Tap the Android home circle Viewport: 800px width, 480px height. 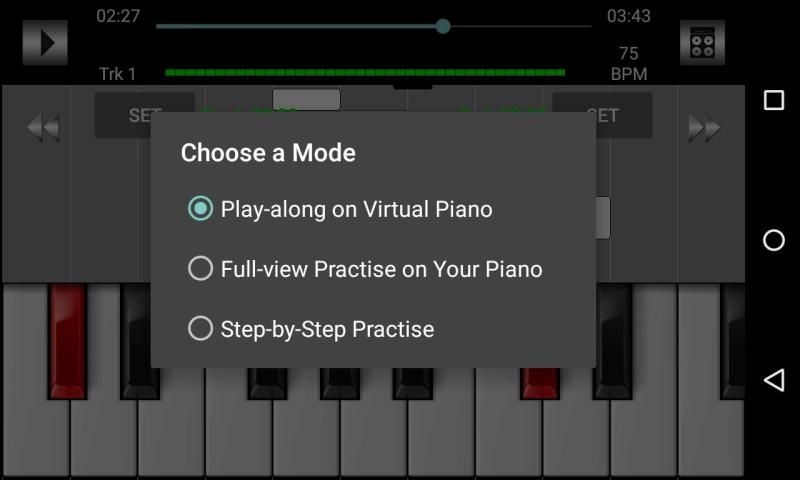coord(774,240)
